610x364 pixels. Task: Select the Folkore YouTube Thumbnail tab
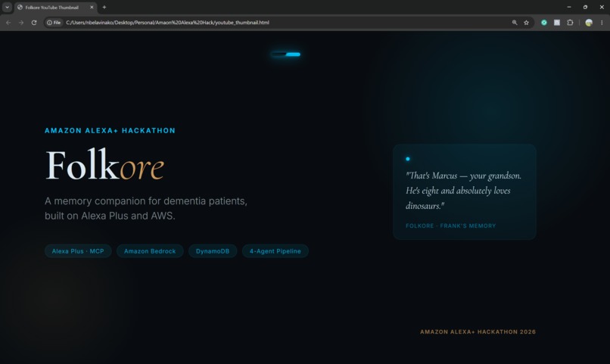point(55,7)
